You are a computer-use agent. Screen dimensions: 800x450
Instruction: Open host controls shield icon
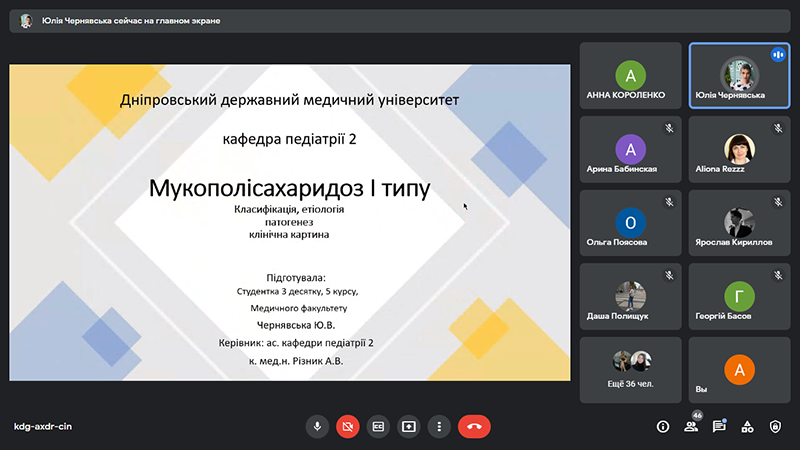point(775,426)
